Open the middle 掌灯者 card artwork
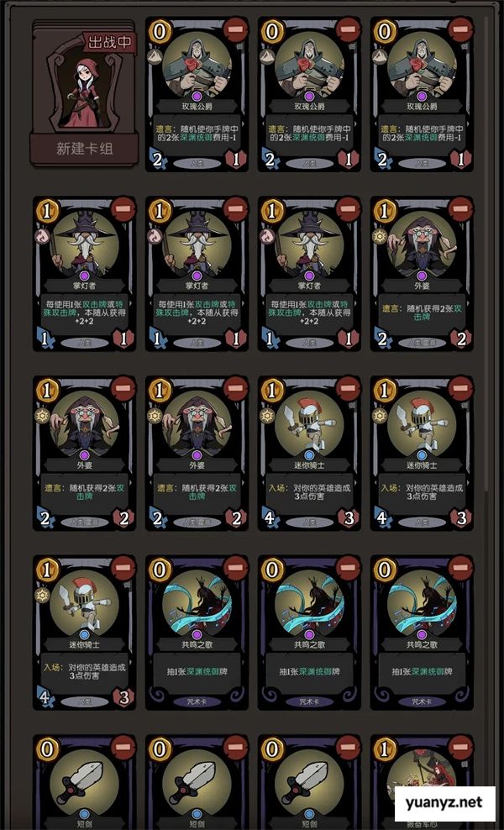 pos(197,243)
